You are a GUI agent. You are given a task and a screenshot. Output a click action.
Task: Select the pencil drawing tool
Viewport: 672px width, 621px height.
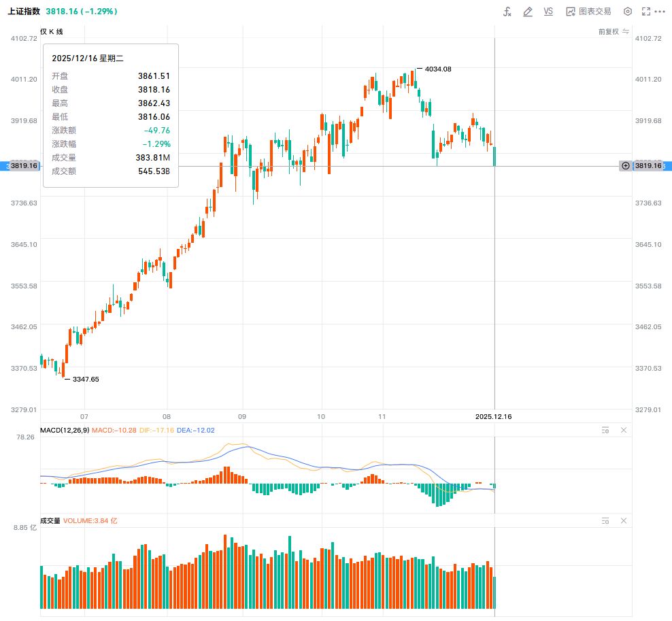pos(527,12)
